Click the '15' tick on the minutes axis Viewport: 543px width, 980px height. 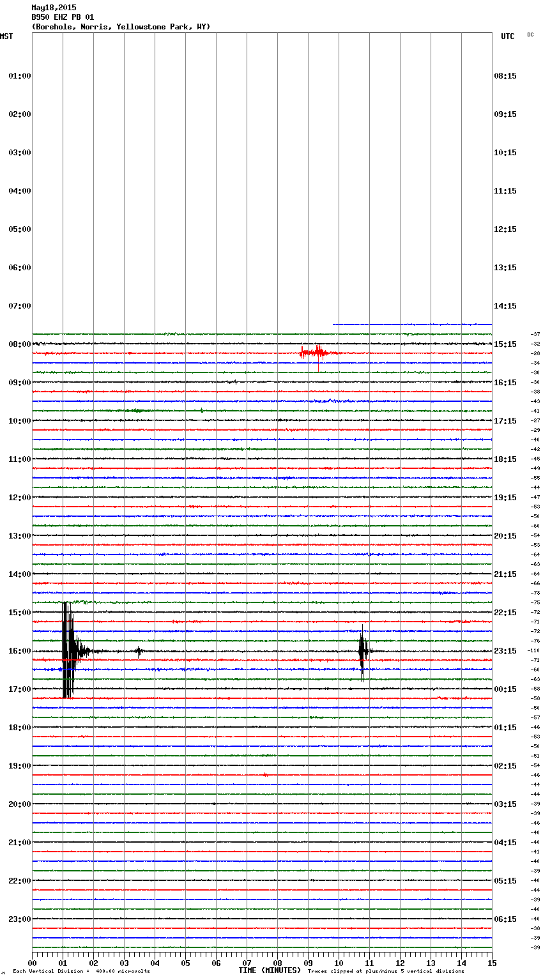[492, 963]
